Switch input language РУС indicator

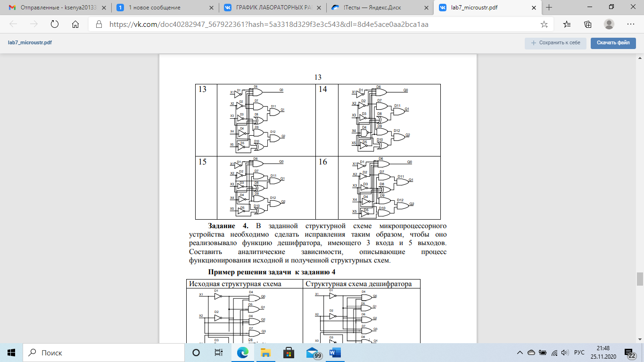(579, 353)
